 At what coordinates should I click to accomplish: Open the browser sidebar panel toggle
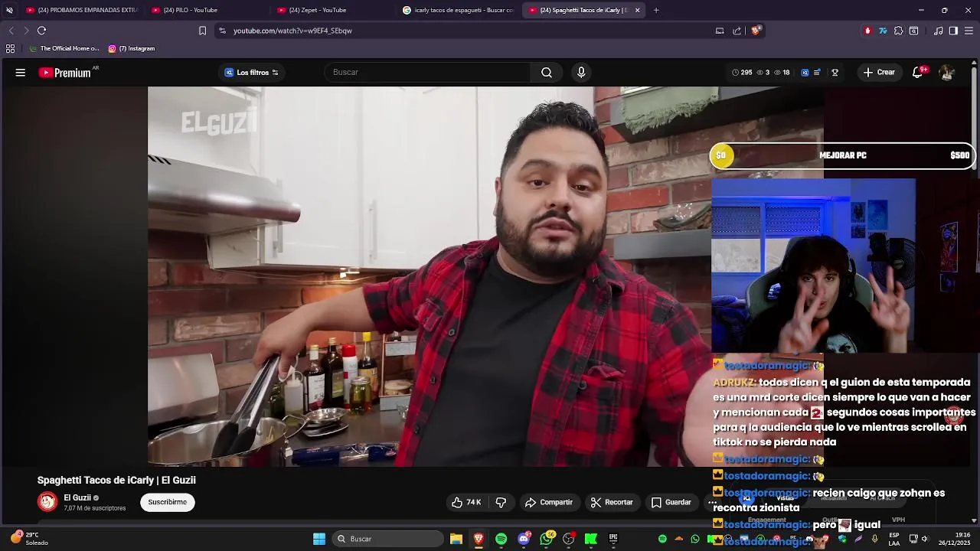click(x=953, y=31)
